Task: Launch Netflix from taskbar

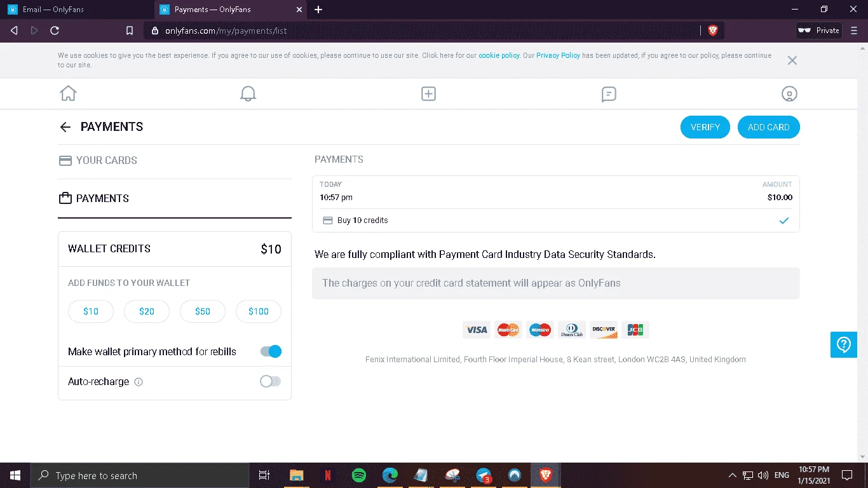Action: (x=328, y=475)
